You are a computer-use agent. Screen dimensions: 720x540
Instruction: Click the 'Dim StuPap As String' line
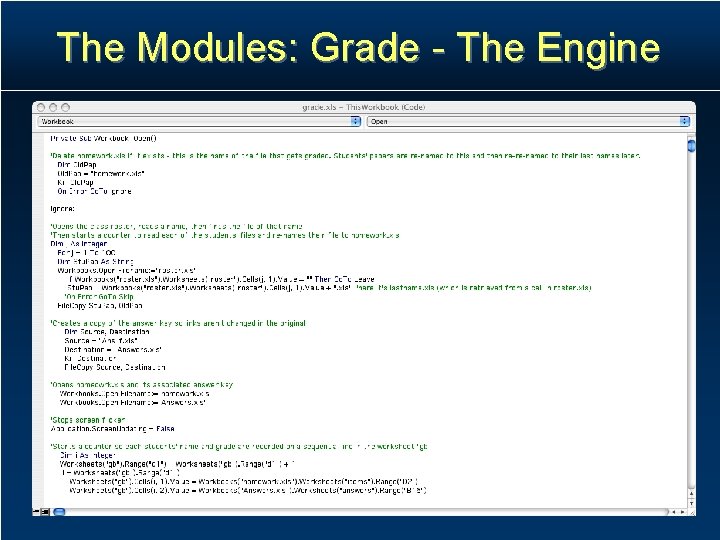[x=95, y=262]
